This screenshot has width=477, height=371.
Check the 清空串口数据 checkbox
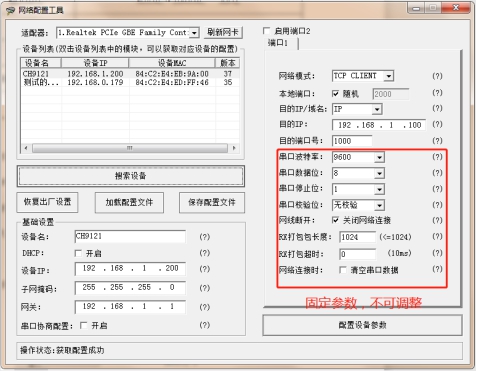343,270
